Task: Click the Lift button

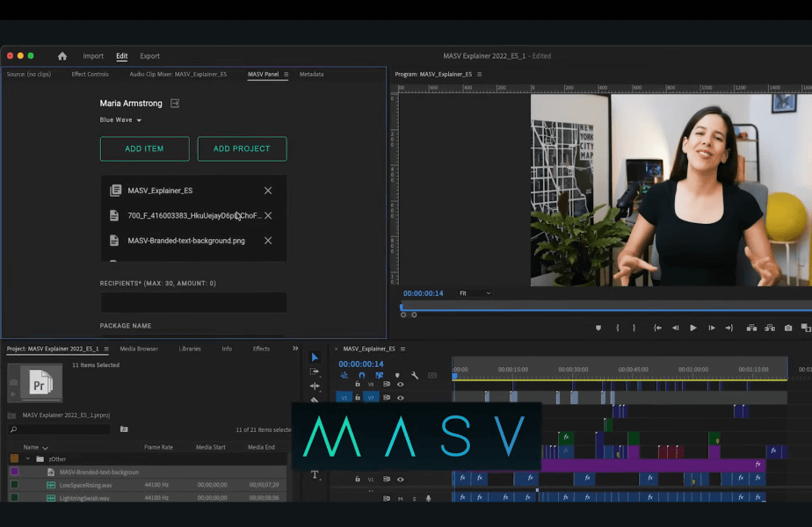Action: pos(751,328)
